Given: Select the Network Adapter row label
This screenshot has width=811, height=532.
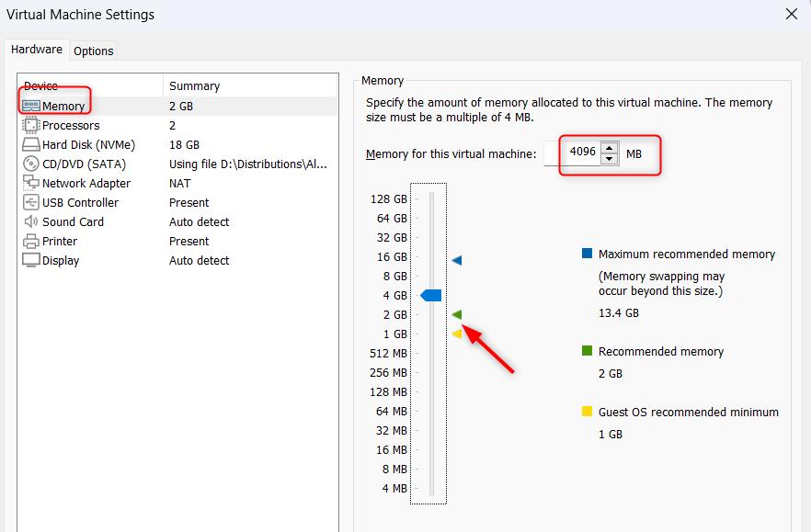Looking at the screenshot, I should point(86,184).
